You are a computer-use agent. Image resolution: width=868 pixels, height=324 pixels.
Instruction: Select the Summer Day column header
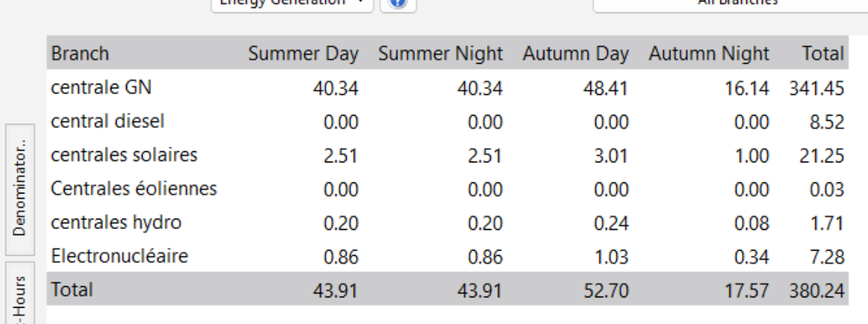304,54
